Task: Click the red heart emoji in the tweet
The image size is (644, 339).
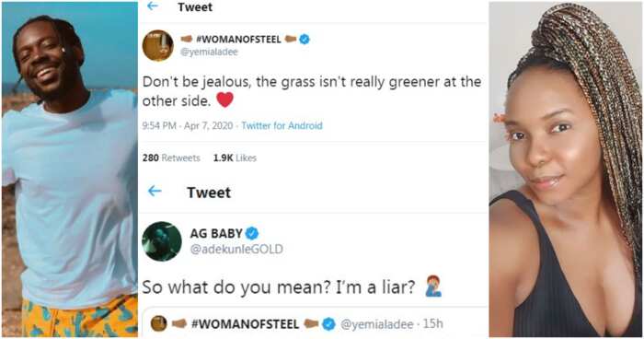Action: pos(224,100)
